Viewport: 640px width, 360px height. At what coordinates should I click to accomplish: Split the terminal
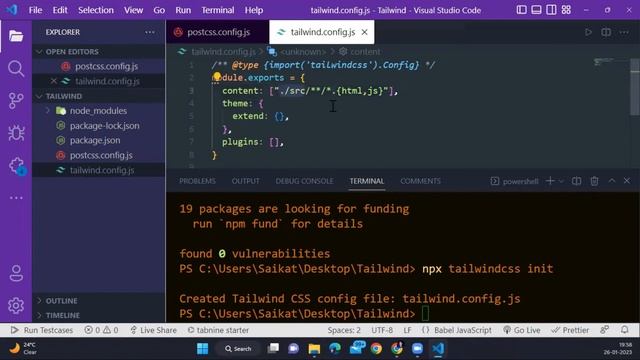pyautogui.click(x=576, y=181)
